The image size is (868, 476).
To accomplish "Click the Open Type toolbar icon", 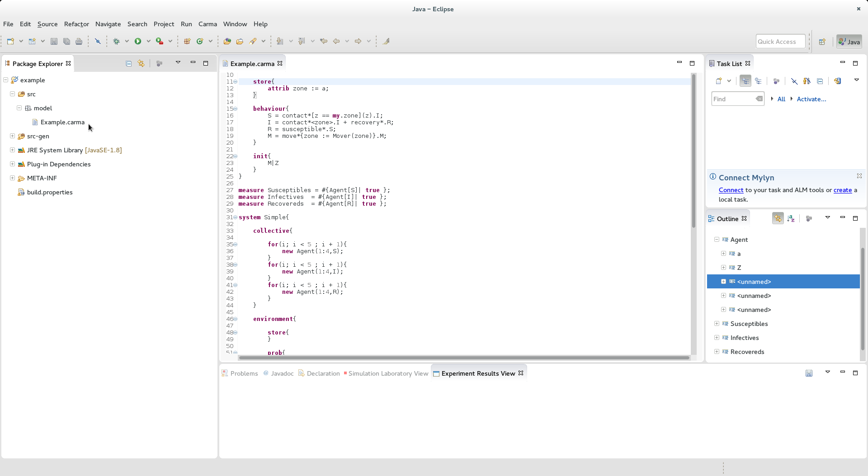I will [227, 41].
